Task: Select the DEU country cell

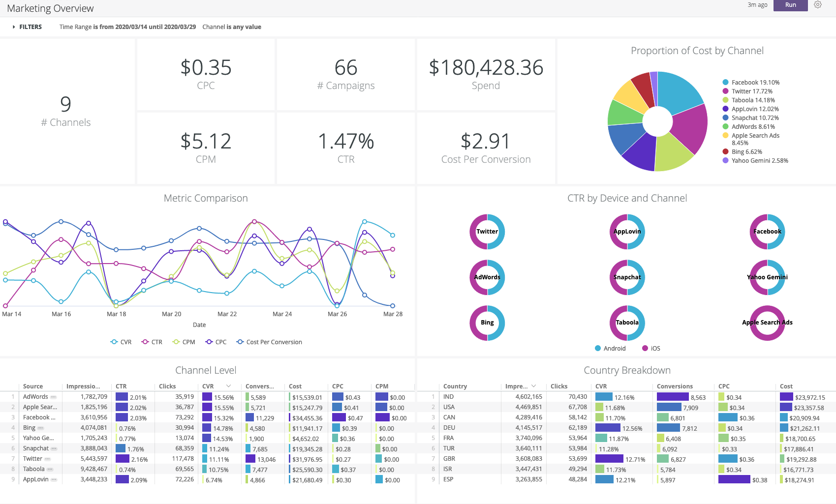Action: [x=449, y=428]
